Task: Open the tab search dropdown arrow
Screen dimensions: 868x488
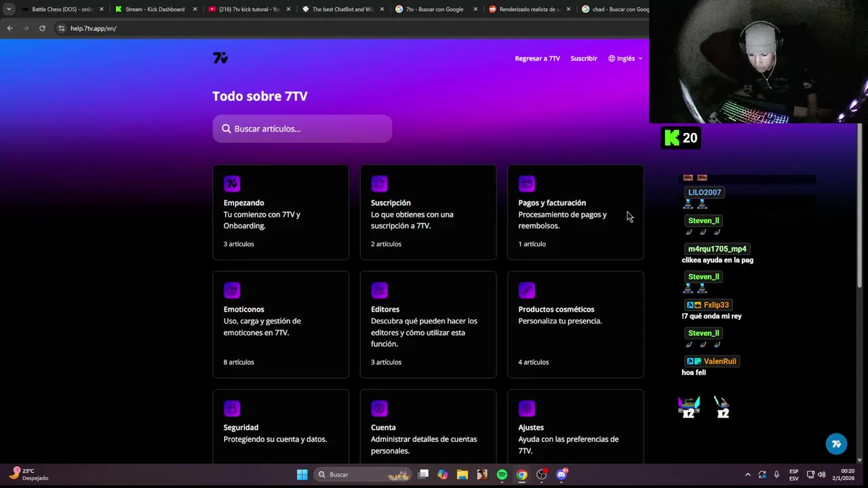Action: (x=9, y=9)
